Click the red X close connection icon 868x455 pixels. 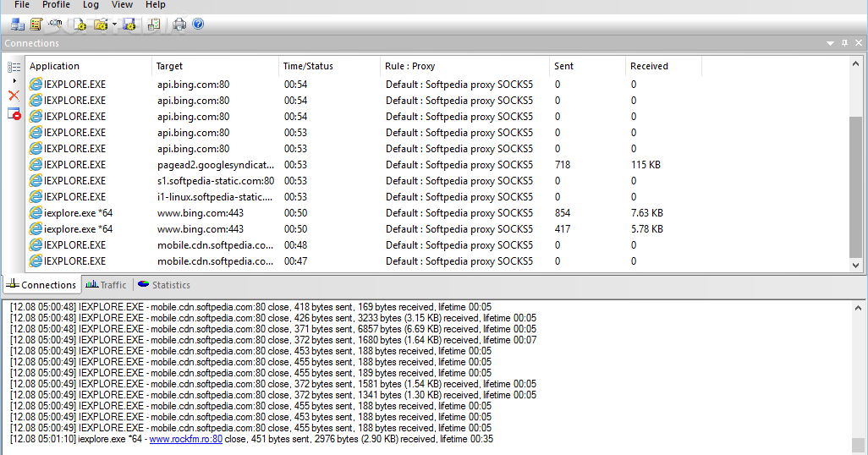click(x=14, y=96)
